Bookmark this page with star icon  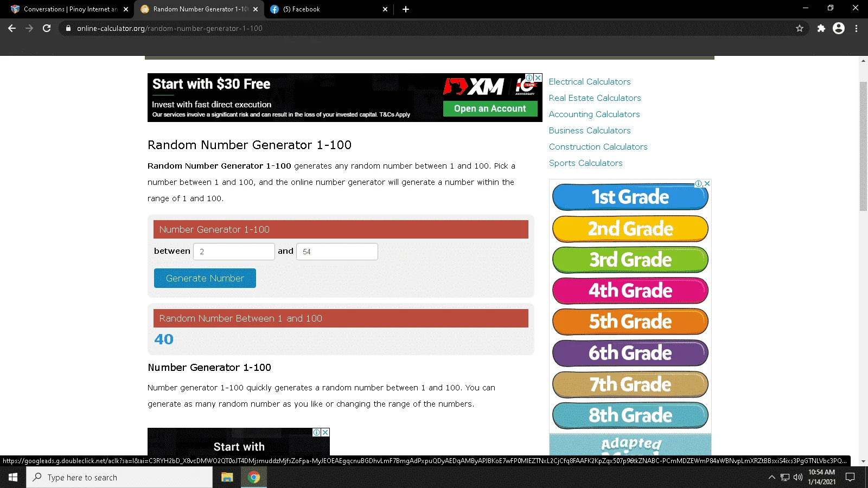click(800, 28)
